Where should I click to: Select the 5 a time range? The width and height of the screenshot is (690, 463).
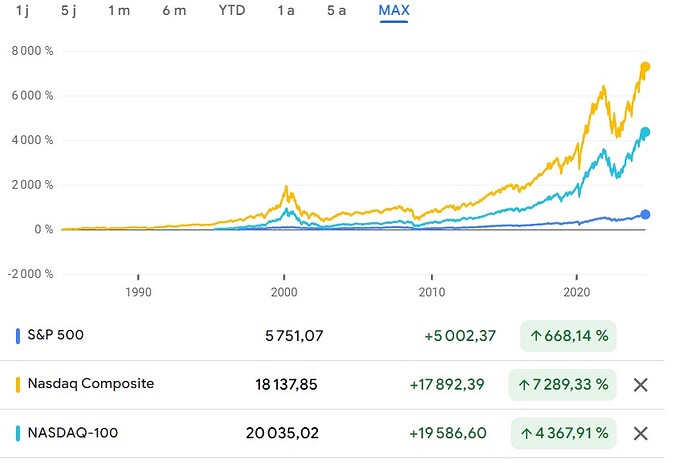coord(336,10)
